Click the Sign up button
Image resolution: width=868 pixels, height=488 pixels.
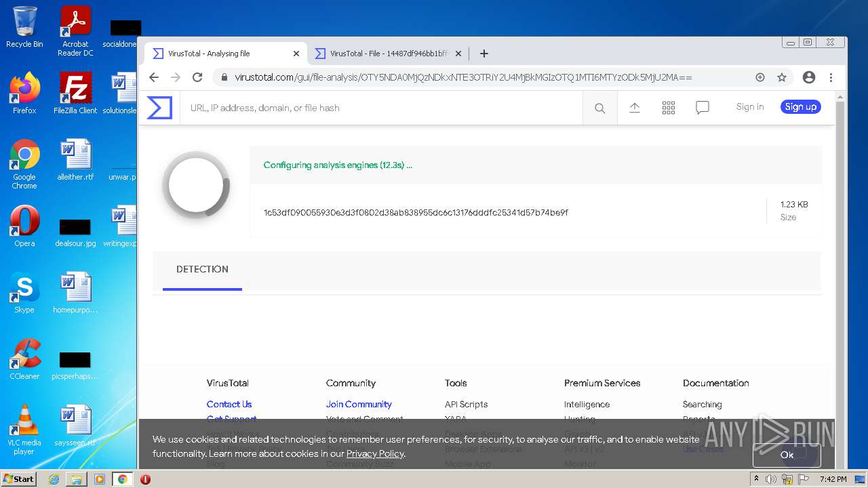(x=800, y=107)
